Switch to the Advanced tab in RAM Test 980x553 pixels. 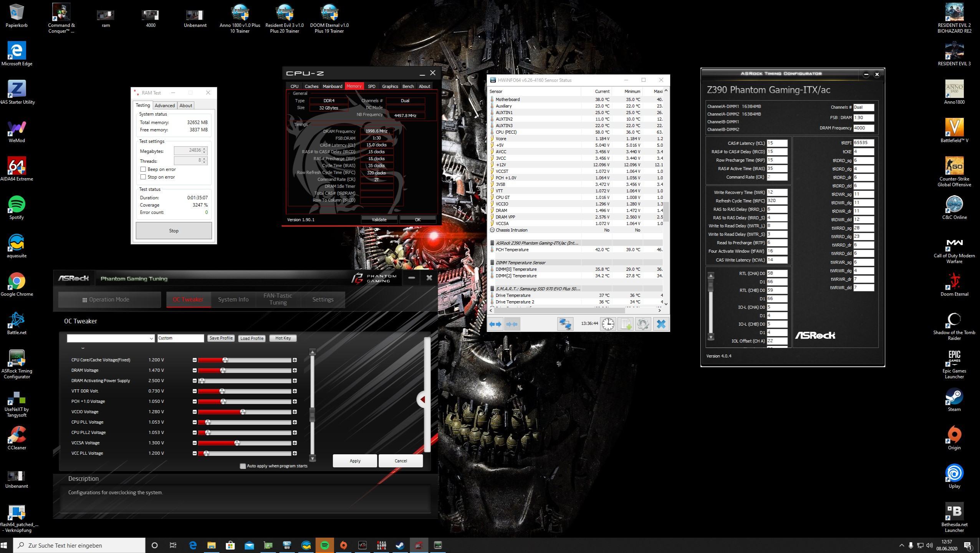(165, 106)
